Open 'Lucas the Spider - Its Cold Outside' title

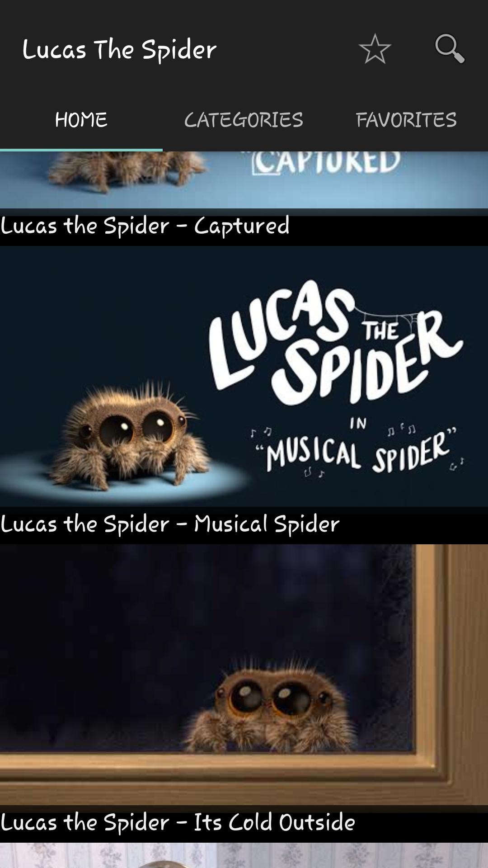point(178,823)
